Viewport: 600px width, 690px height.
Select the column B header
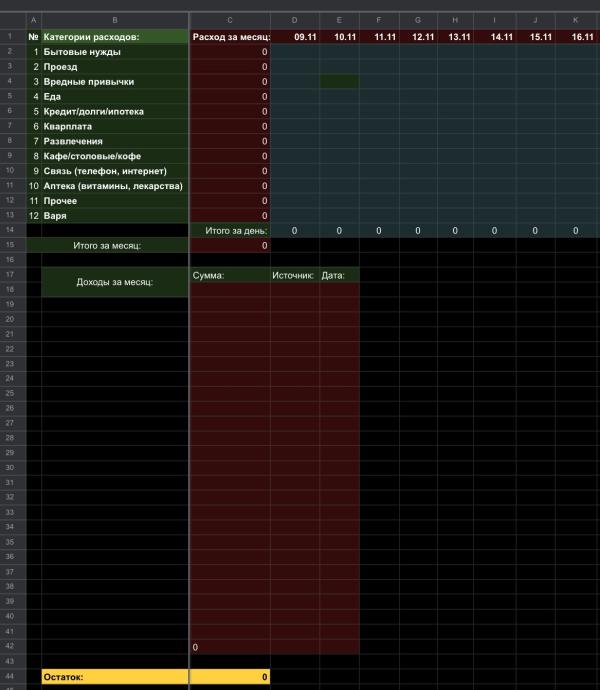pyautogui.click(x=115, y=20)
